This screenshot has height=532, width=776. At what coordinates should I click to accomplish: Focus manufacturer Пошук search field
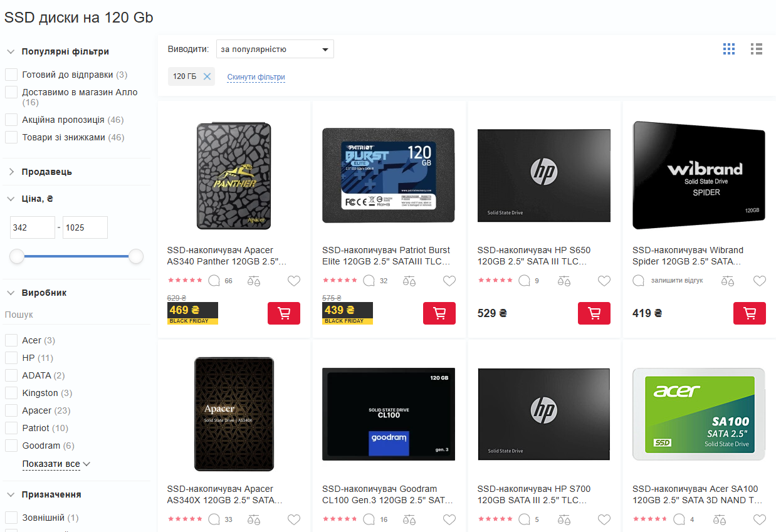point(76,315)
